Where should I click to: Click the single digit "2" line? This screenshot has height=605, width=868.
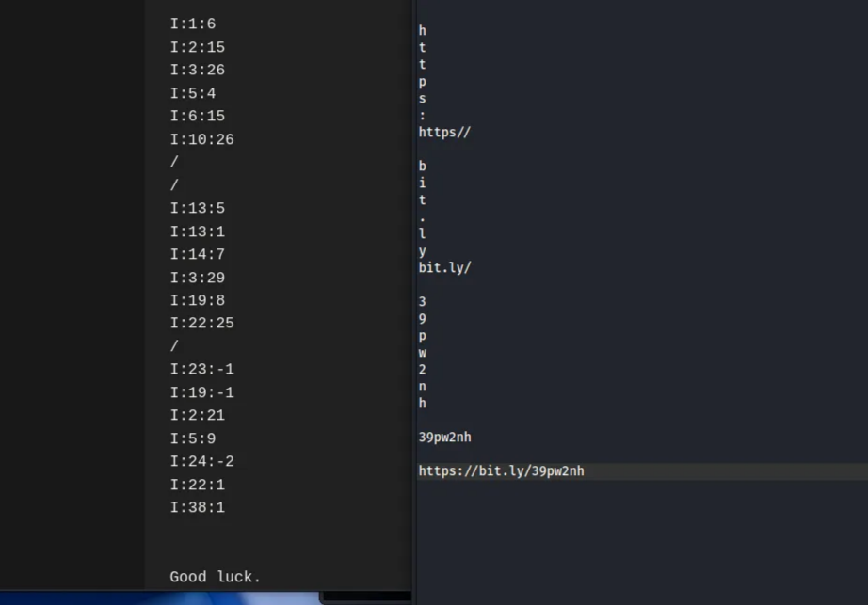[x=423, y=370]
